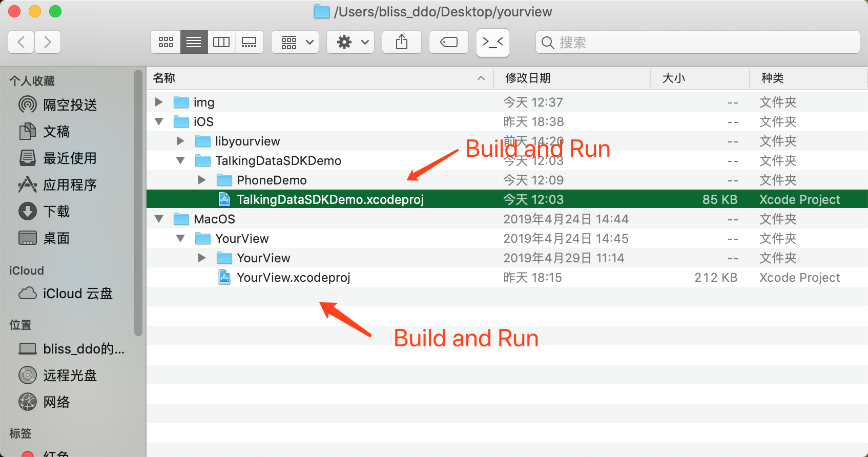Focus the 搜索 search field

point(698,42)
